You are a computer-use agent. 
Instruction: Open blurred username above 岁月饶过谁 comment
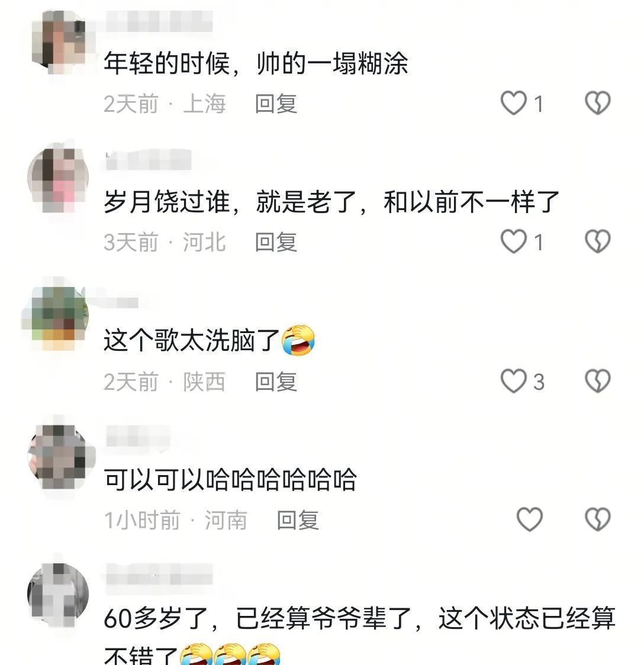[x=148, y=160]
